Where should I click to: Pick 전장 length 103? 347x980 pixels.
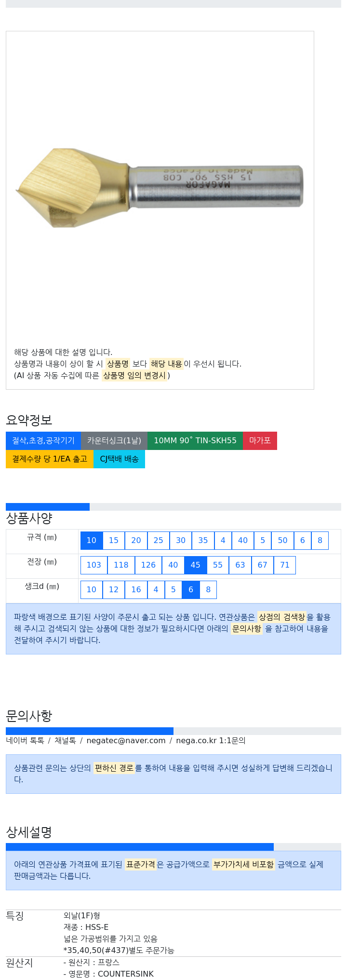(x=94, y=565)
